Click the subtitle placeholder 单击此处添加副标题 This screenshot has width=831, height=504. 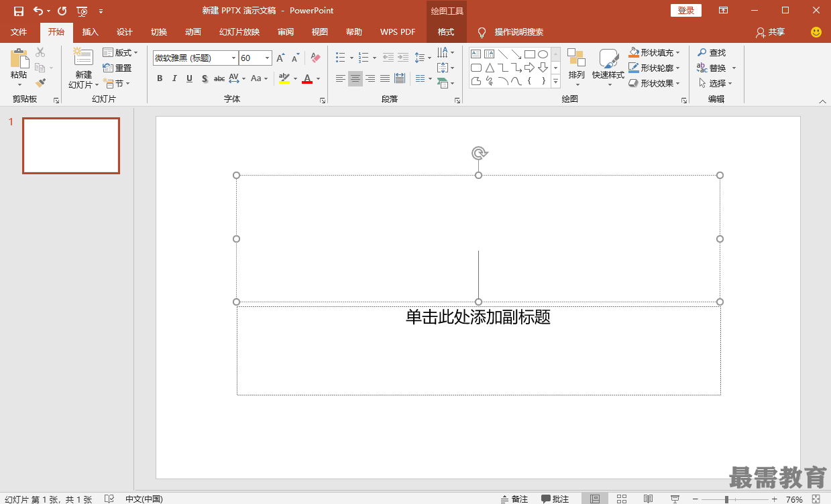tap(478, 317)
